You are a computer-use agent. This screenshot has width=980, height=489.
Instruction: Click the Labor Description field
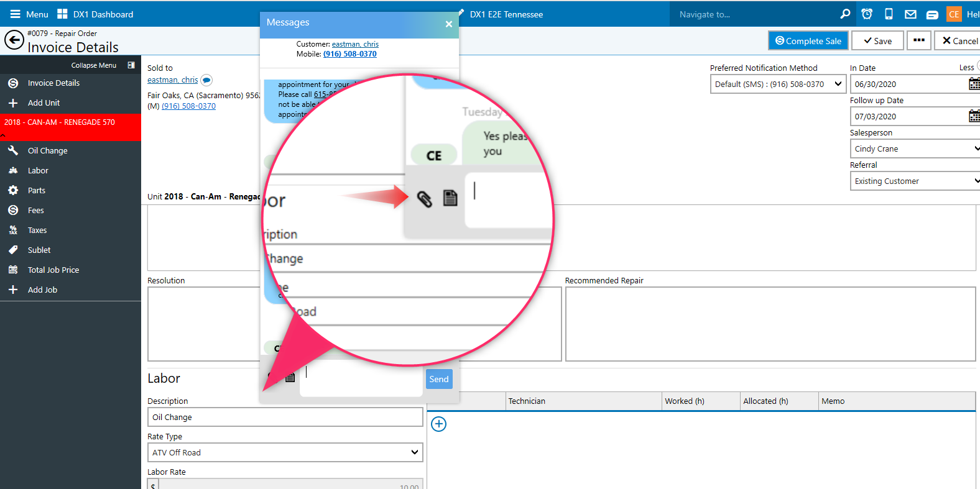tap(285, 417)
